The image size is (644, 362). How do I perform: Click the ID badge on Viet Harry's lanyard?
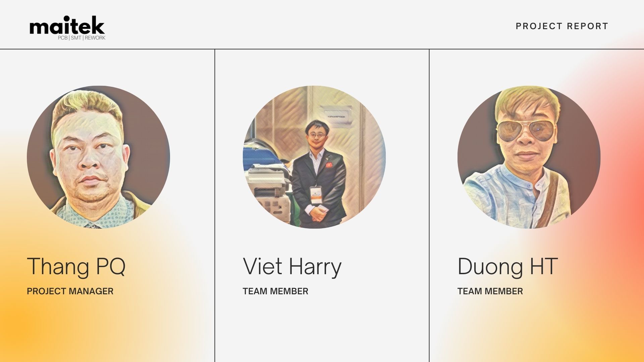tap(315, 194)
